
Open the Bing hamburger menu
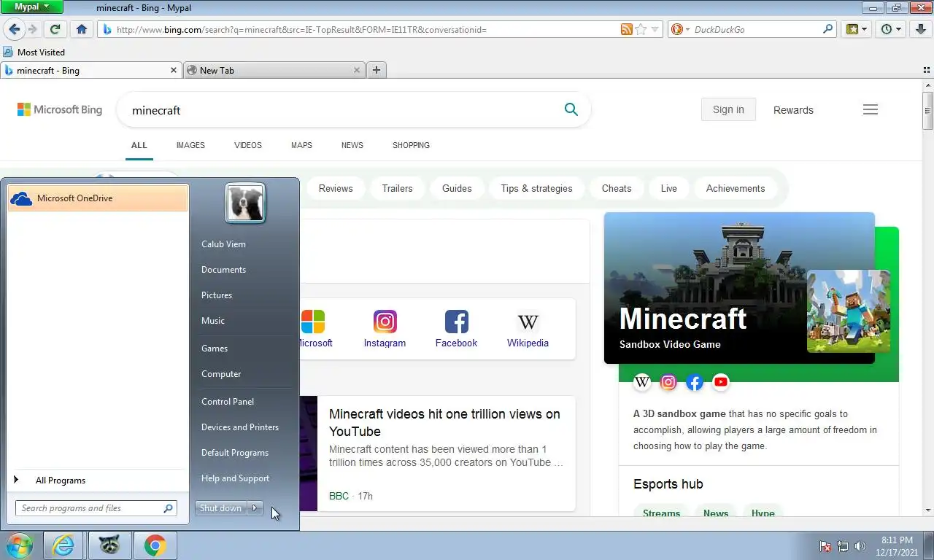point(871,109)
